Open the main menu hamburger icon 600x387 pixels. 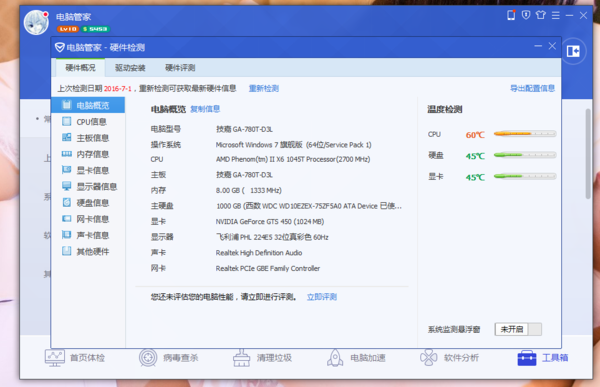556,15
